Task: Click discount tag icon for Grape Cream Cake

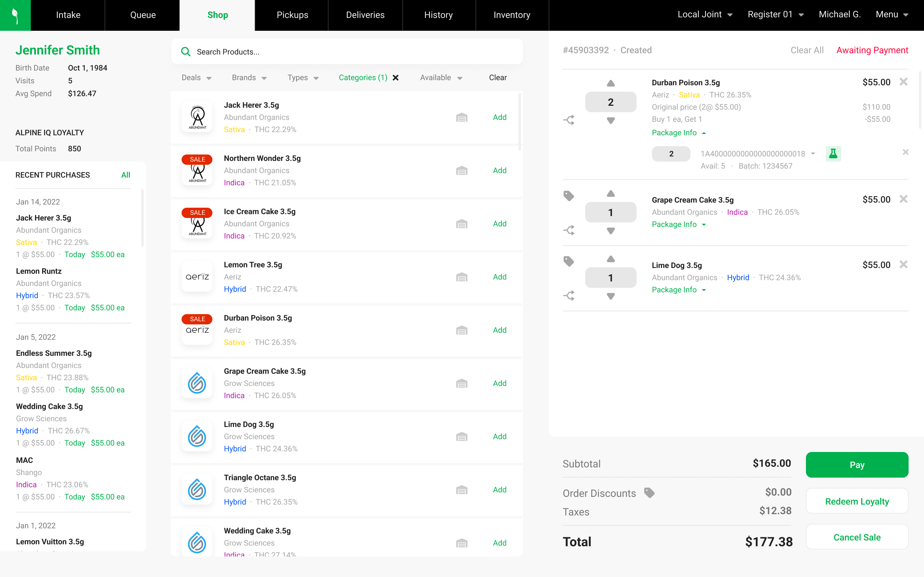Action: 569,196
